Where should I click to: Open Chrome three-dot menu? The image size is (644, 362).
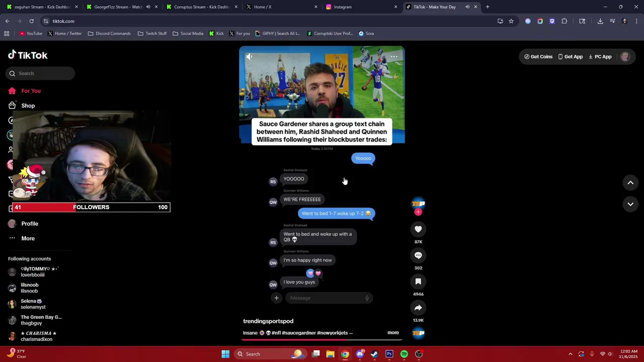[636, 21]
